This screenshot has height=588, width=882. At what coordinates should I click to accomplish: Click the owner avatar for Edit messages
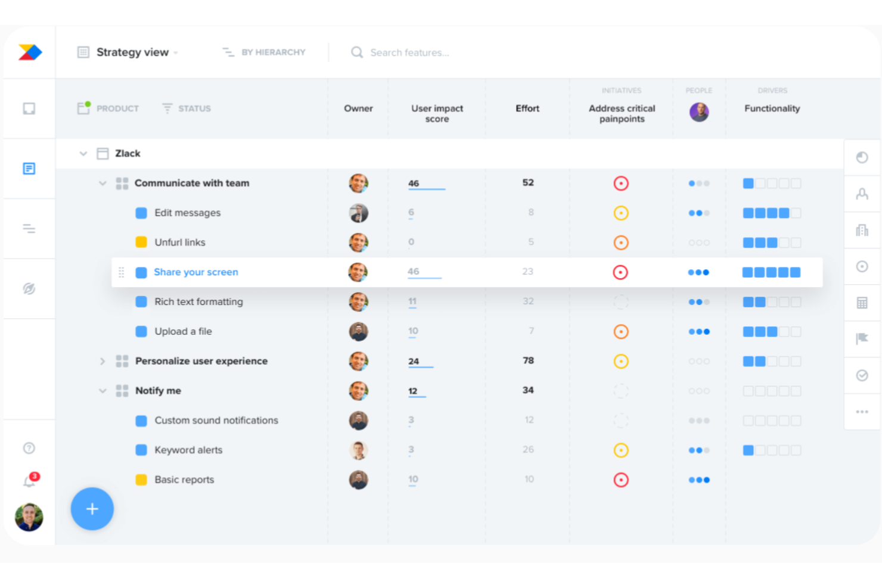358,213
